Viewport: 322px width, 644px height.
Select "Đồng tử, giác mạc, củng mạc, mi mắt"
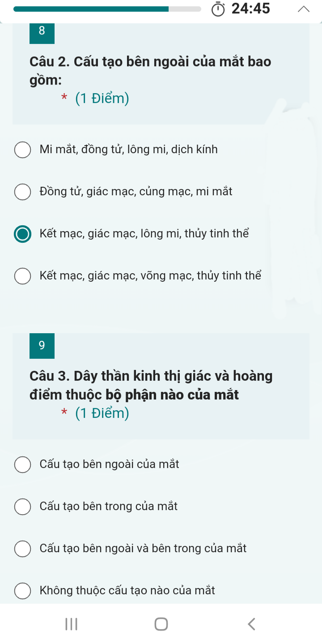click(x=23, y=192)
